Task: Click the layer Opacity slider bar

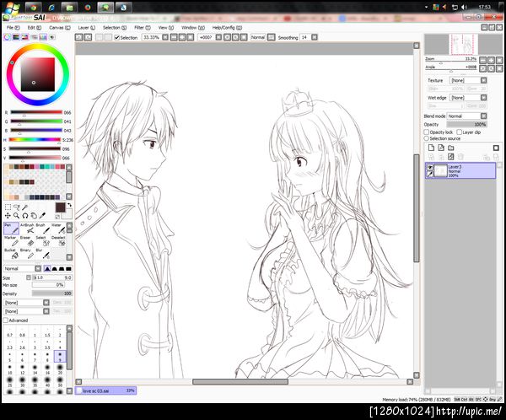Action: pyautogui.click(x=467, y=124)
